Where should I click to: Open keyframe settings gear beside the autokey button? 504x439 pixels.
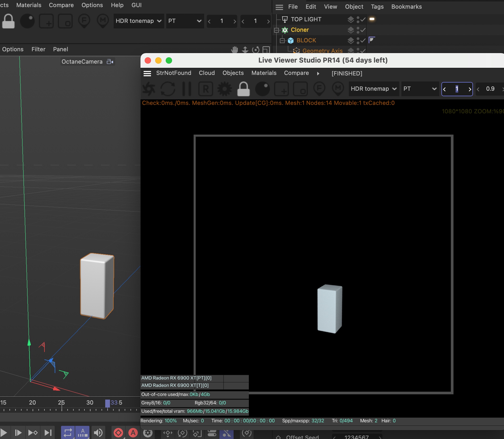(x=148, y=432)
